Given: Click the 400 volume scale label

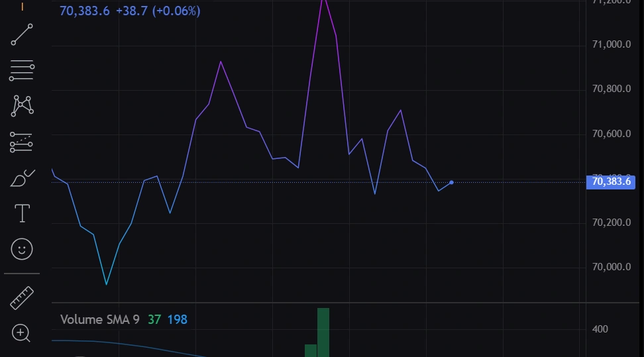Looking at the screenshot, I should click(x=599, y=329).
